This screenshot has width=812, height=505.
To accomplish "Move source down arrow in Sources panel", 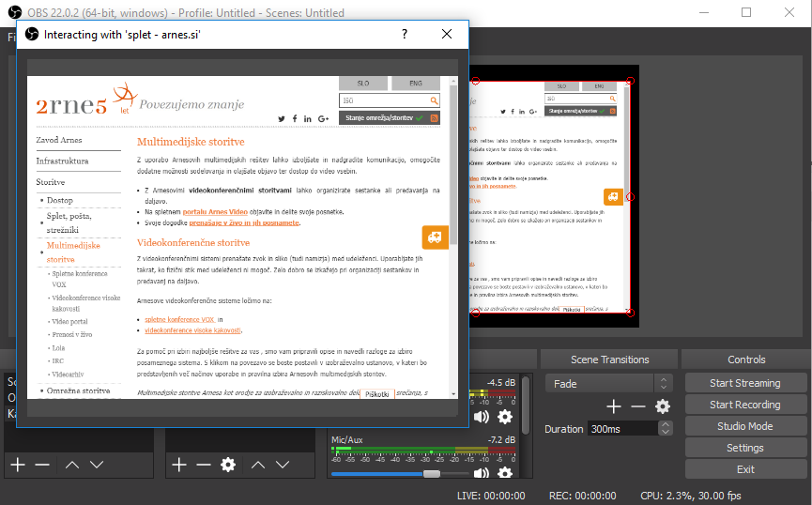I will 283,465.
